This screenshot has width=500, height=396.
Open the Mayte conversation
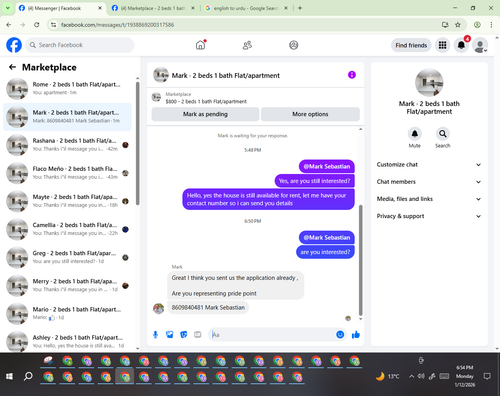point(67,201)
